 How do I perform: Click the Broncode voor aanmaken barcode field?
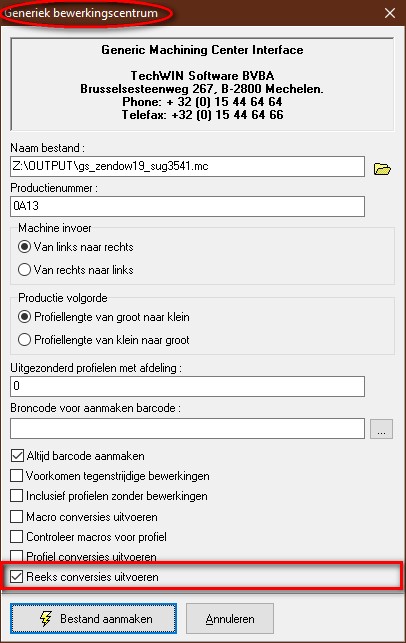tap(187, 429)
